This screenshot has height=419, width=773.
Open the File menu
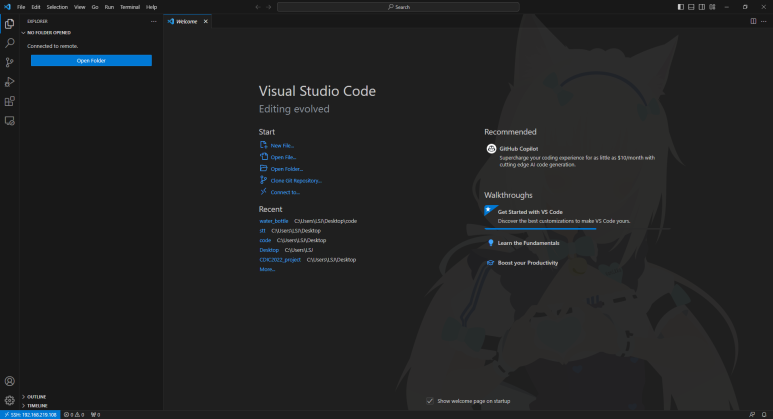click(21, 7)
